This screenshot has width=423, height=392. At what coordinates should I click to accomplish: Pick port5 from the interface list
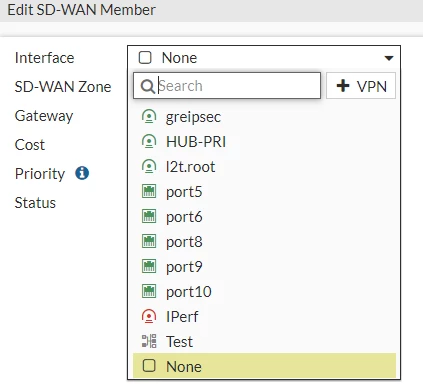coord(264,192)
